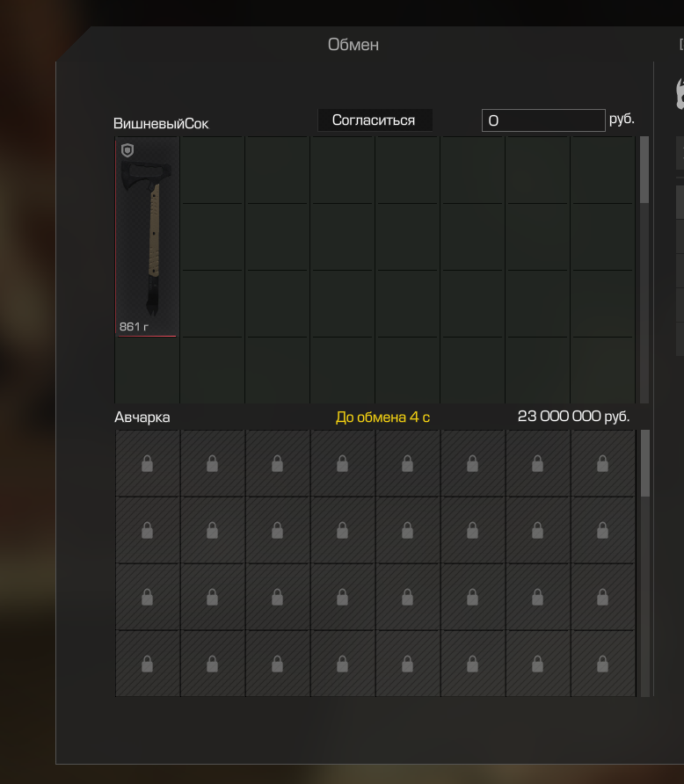Click the lock in top-right locked slot

tap(602, 463)
